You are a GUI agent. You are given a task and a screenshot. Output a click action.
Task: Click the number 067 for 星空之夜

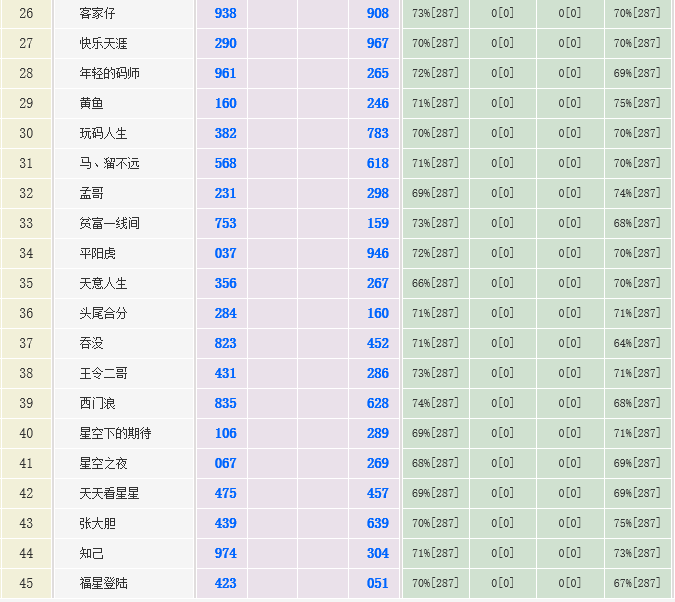click(x=225, y=463)
